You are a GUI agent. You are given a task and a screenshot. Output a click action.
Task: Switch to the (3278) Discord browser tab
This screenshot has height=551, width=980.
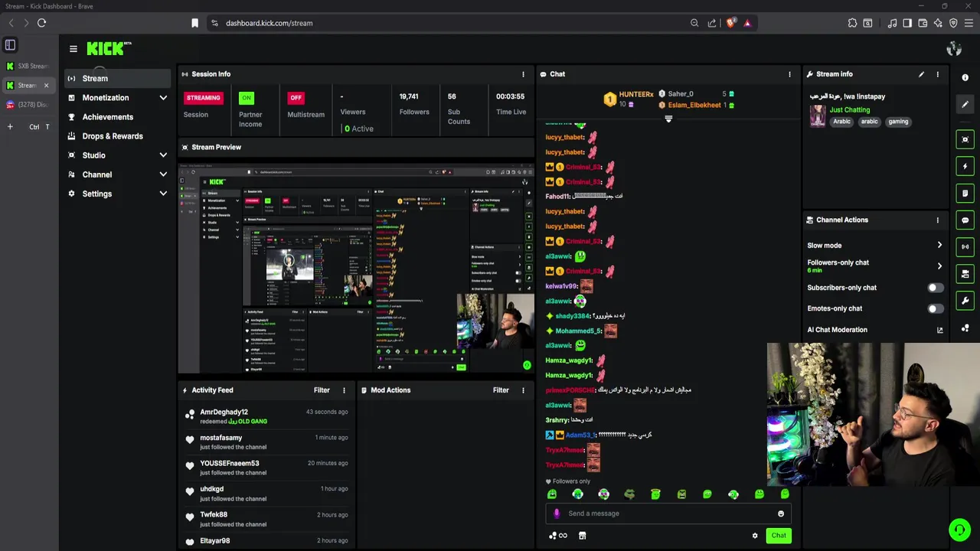tap(28, 105)
